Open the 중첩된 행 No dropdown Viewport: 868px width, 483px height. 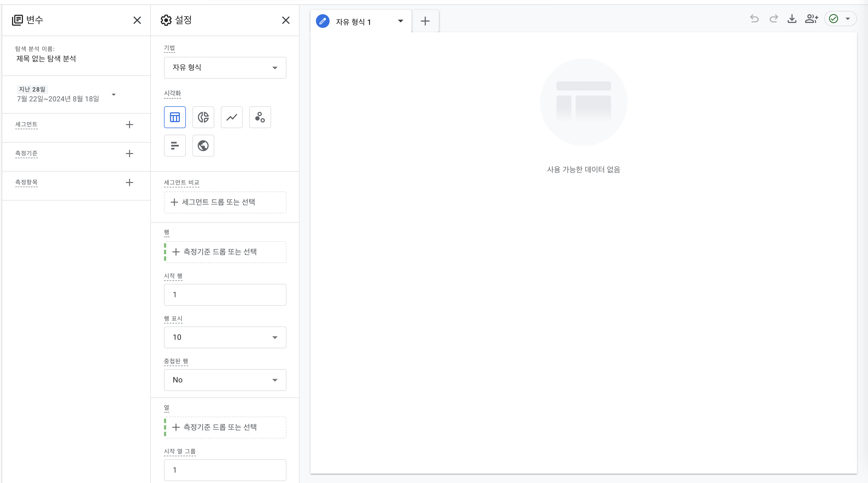click(225, 380)
